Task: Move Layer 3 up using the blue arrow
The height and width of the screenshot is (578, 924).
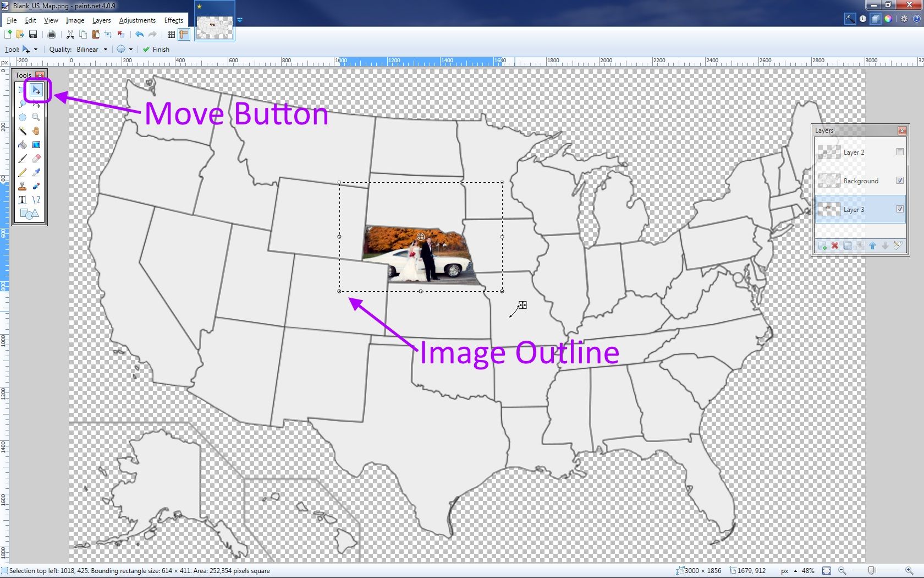Action: click(873, 246)
